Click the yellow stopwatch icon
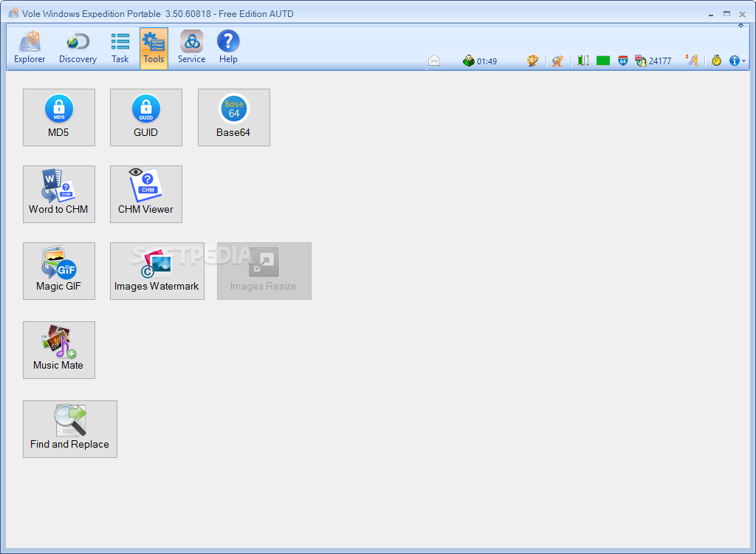 716,61
